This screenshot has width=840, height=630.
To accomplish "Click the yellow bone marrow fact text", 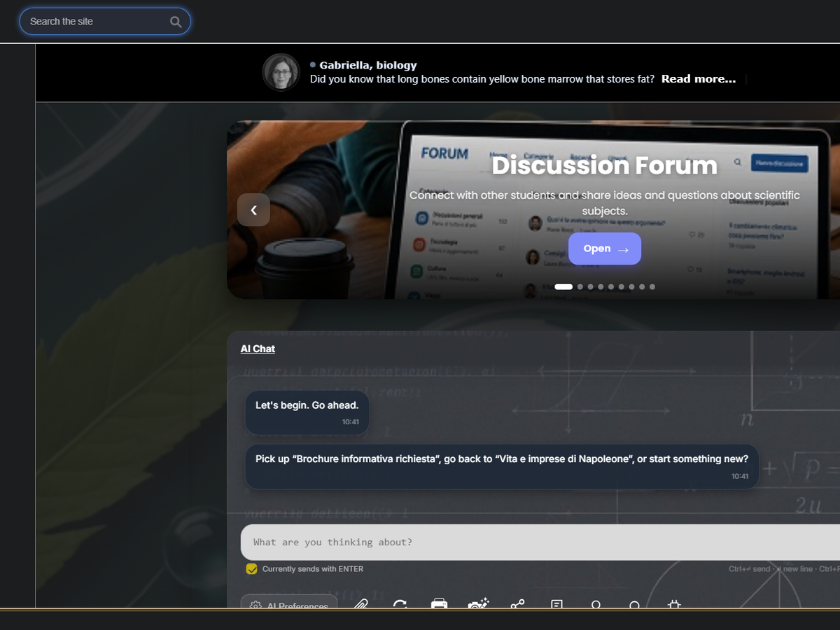I will pyautogui.click(x=482, y=79).
